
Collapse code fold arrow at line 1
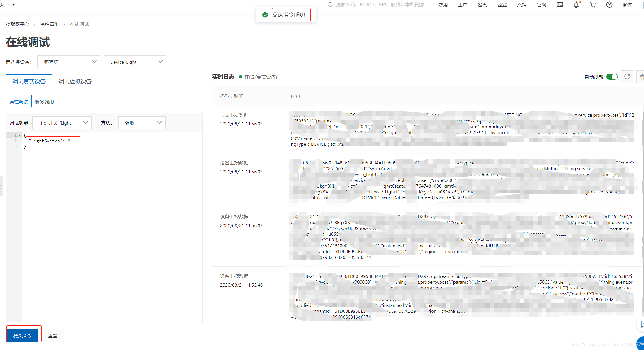tap(19, 135)
